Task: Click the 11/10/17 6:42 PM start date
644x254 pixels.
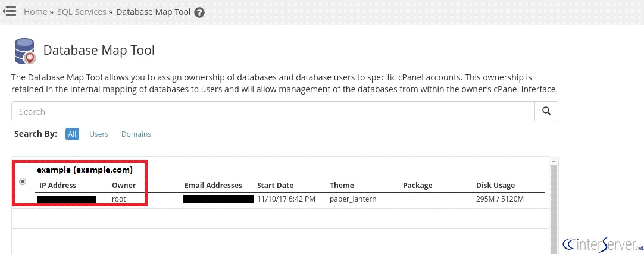Action: [x=286, y=199]
